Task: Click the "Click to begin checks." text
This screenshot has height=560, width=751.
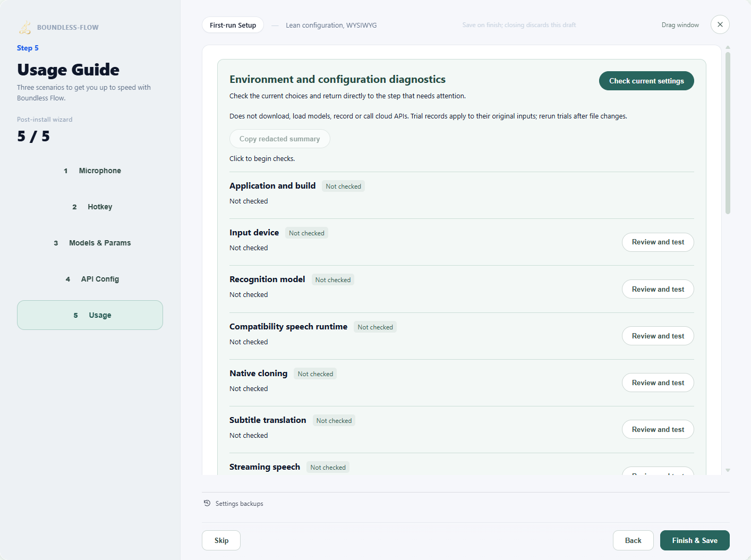Action: click(x=262, y=158)
